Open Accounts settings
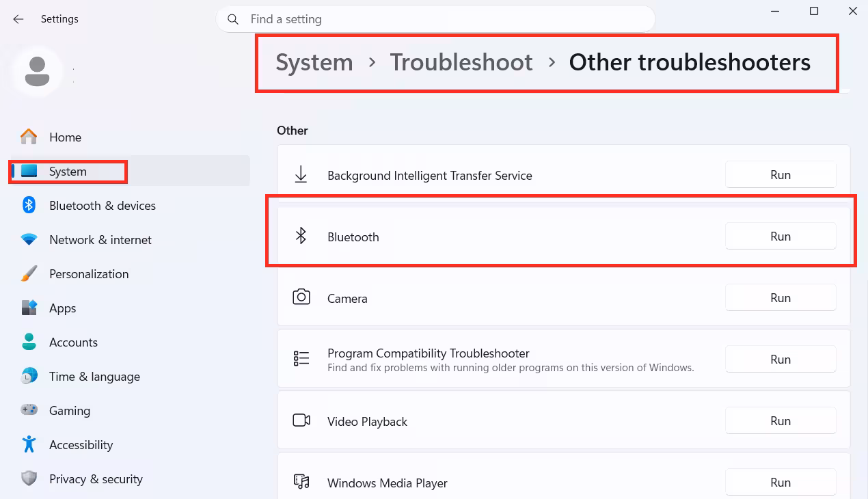 [130, 342]
